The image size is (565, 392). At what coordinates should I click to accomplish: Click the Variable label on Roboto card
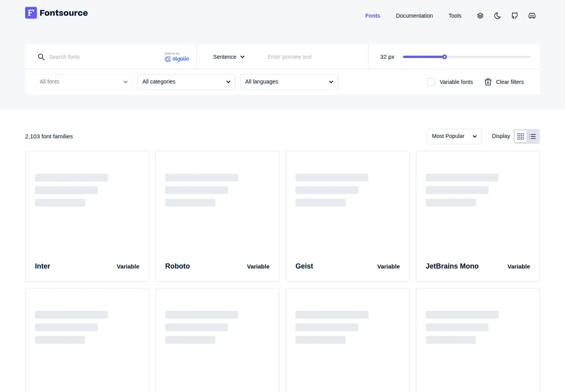(x=258, y=267)
